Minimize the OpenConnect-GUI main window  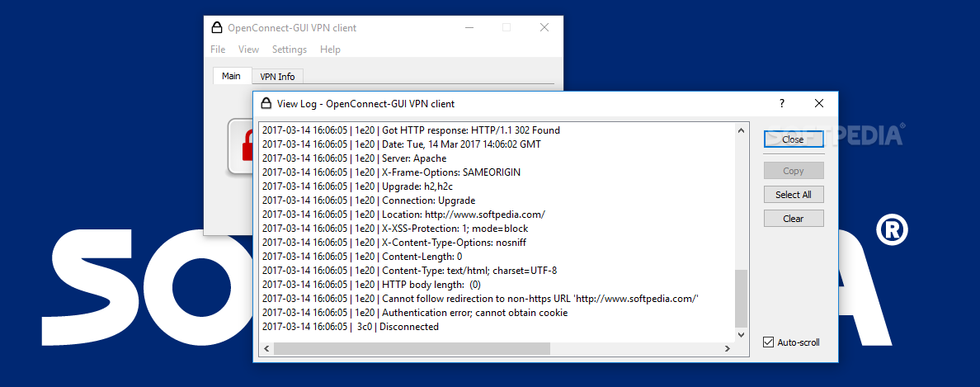tap(468, 27)
